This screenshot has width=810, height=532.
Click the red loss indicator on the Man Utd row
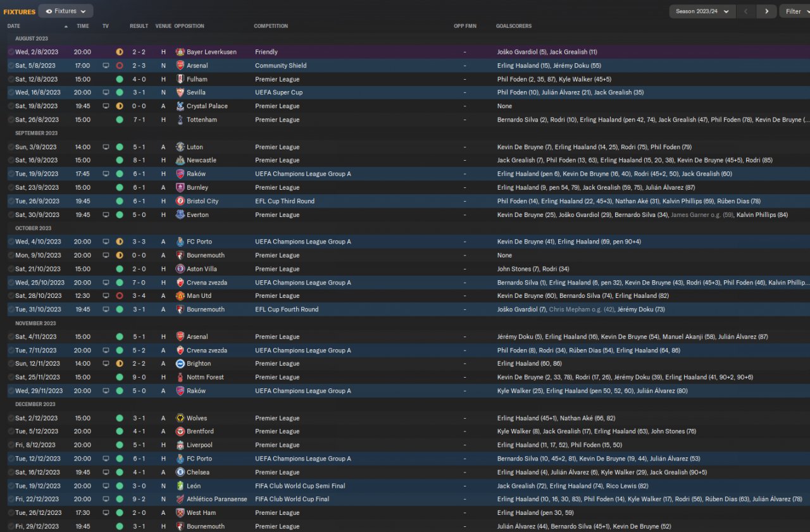(x=120, y=296)
